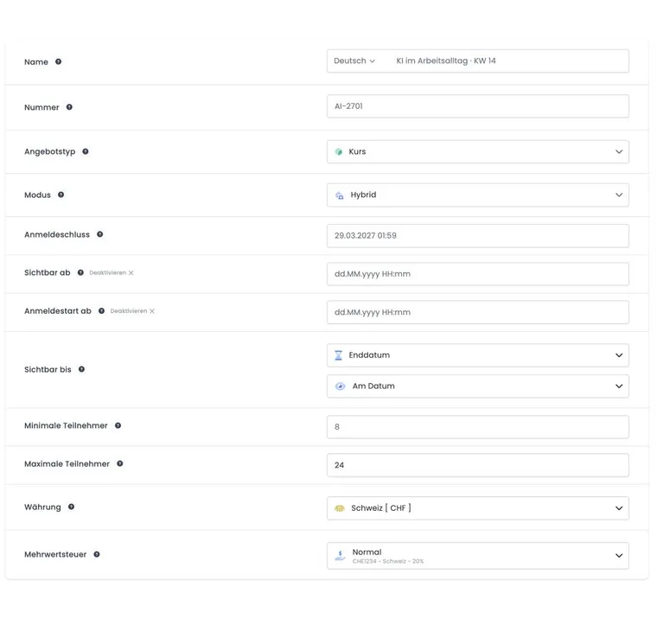This screenshot has width=657, height=644.
Task: Open the Deutsch language selector
Action: tap(354, 61)
